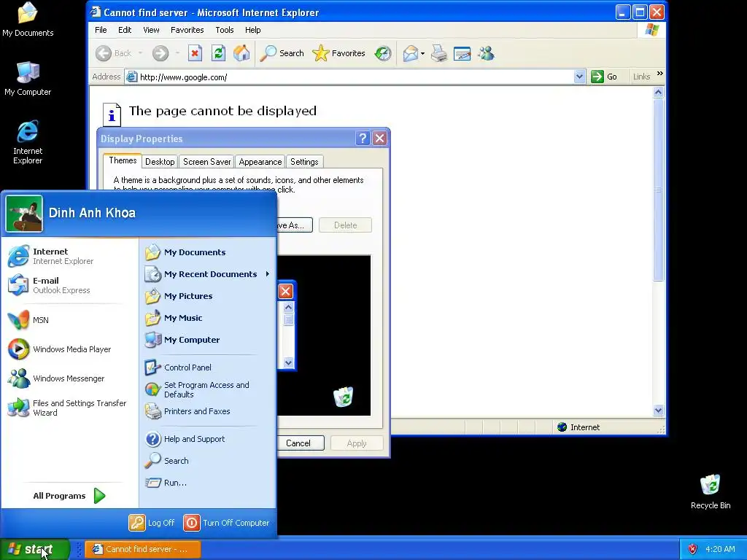Switch to the Screen Saver tab
This screenshot has width=747, height=560.
[x=206, y=162]
